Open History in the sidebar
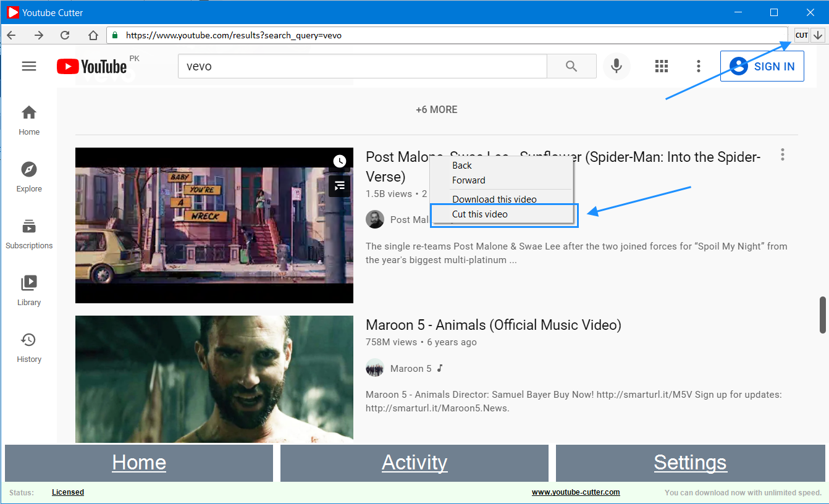The image size is (829, 504). (x=29, y=348)
